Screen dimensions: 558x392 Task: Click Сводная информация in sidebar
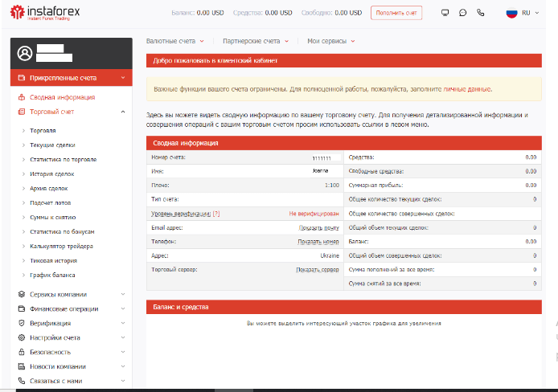(x=62, y=97)
